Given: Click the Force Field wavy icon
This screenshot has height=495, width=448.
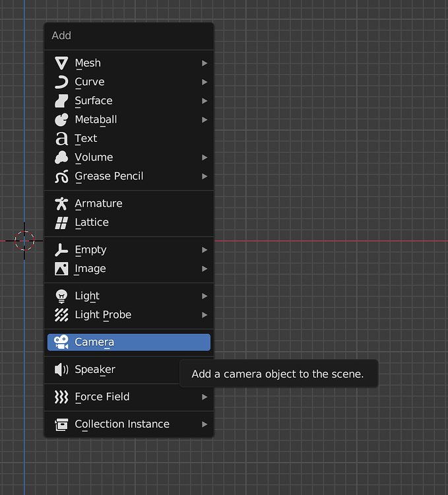Looking at the screenshot, I should pyautogui.click(x=61, y=397).
